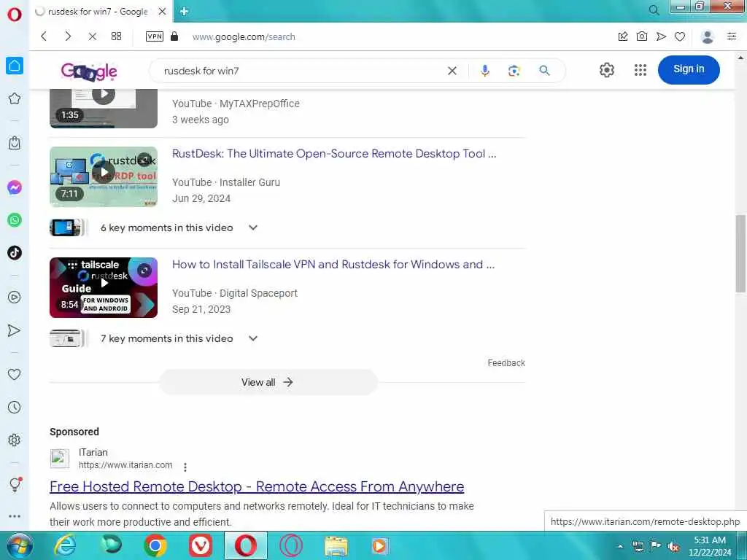Launch Google Chrome from taskbar

tap(155, 545)
